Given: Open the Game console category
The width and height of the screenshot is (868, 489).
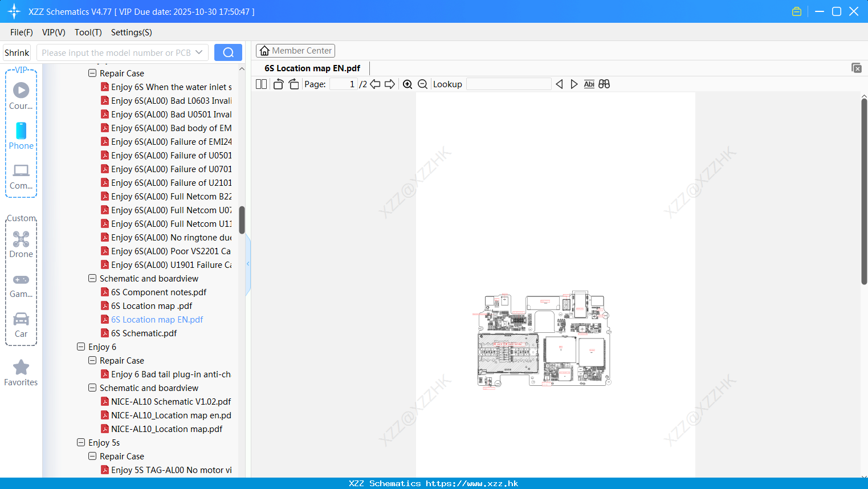Looking at the screenshot, I should [x=21, y=286].
